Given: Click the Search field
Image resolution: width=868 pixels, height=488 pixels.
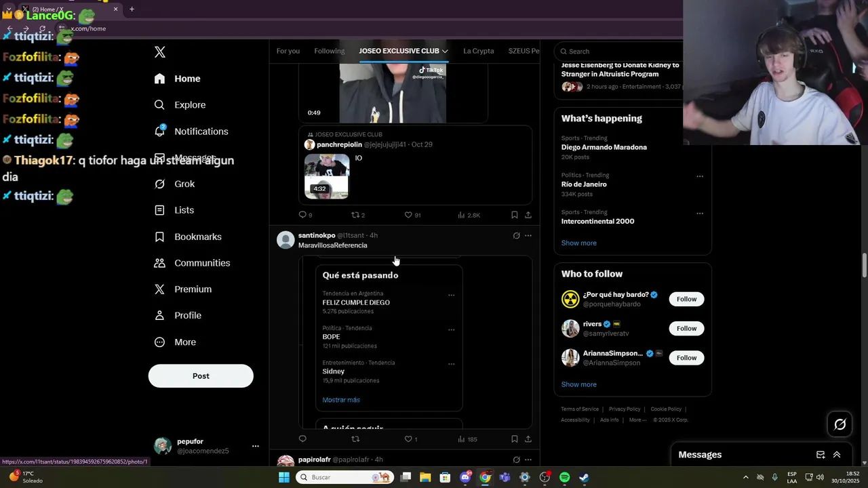Looking at the screenshot, I should pyautogui.click(x=617, y=52).
